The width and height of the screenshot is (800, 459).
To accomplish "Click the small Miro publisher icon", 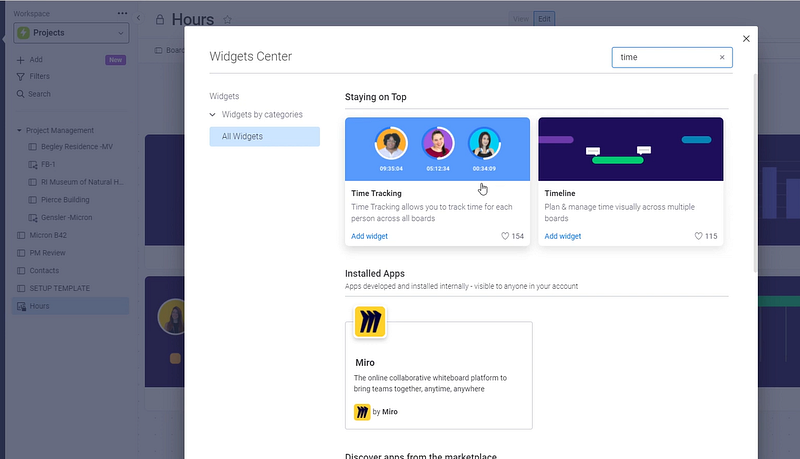I will (362, 412).
